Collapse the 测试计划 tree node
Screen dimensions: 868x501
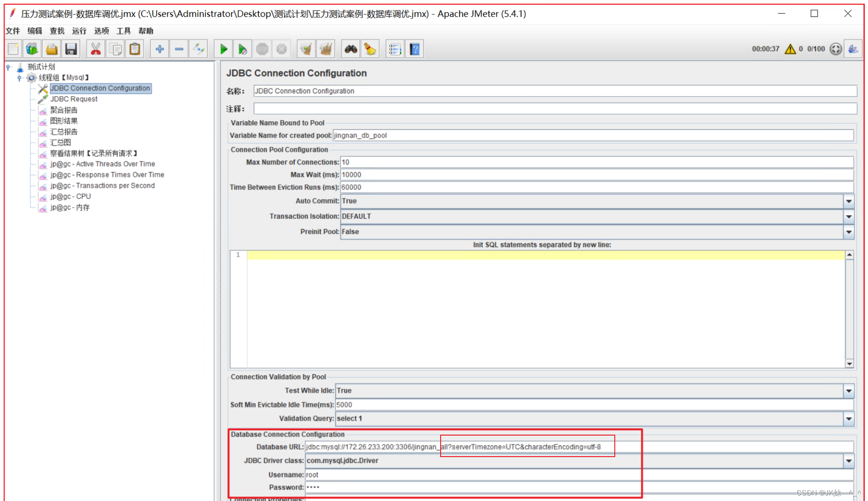pyautogui.click(x=8, y=67)
